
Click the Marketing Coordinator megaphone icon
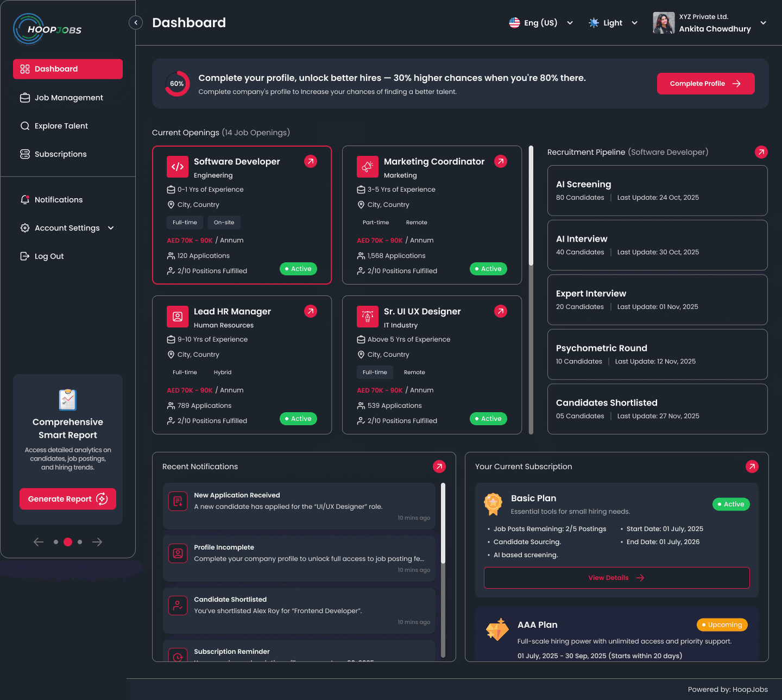(368, 167)
